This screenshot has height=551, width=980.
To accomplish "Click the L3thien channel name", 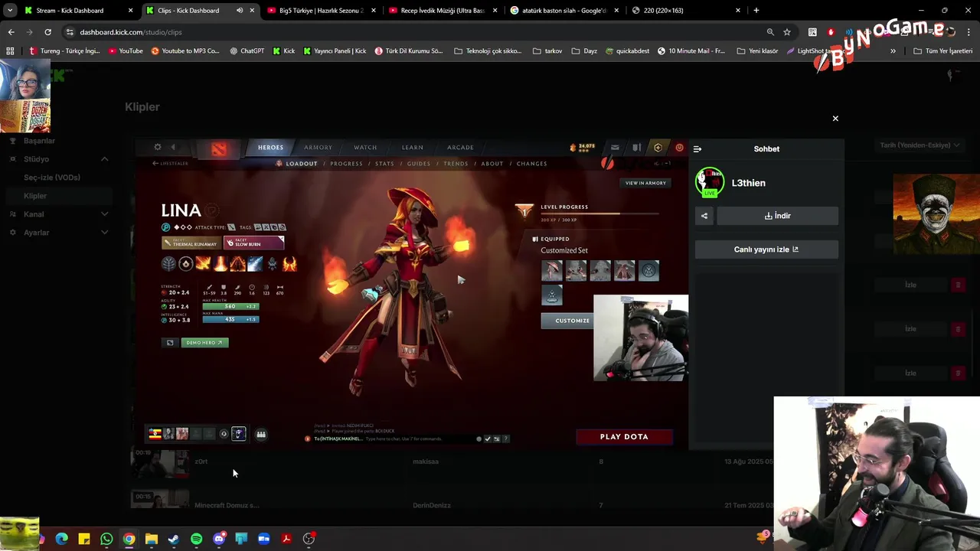I will tap(748, 183).
